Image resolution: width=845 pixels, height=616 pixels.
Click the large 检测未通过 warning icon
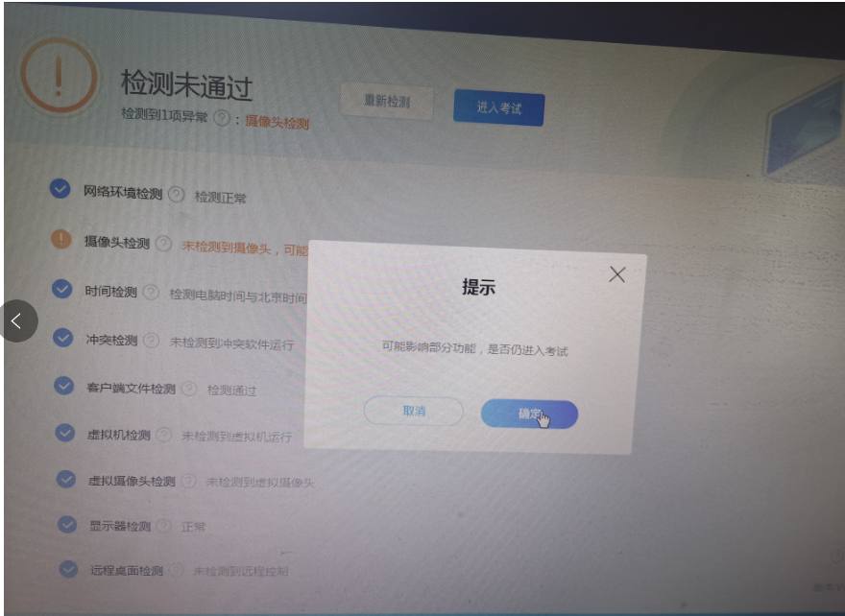[x=60, y=76]
